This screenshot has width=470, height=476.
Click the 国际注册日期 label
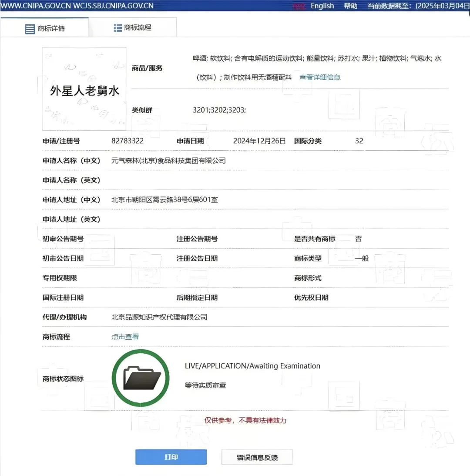coord(63,297)
